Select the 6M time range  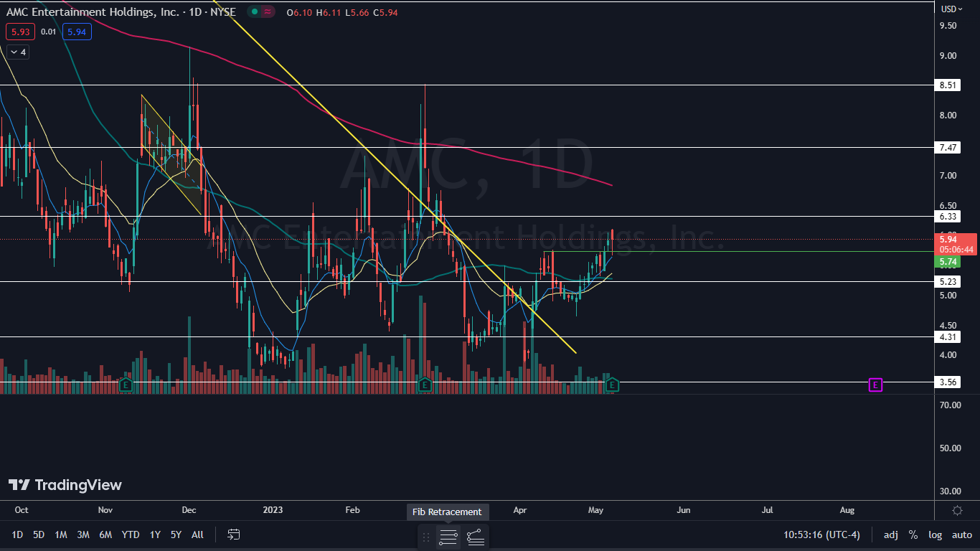pyautogui.click(x=105, y=534)
